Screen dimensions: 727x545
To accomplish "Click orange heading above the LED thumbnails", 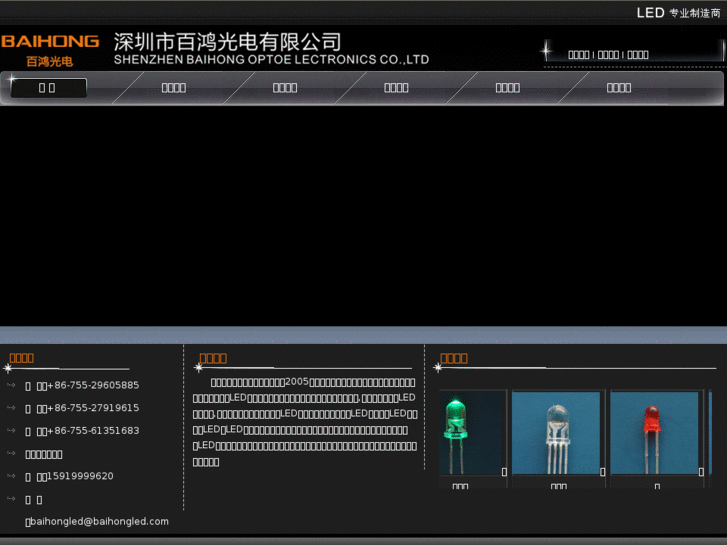I will tap(453, 358).
